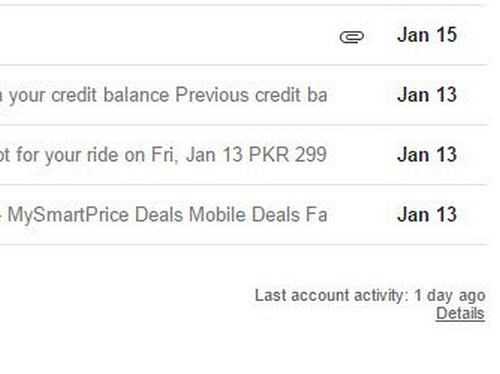
Task: Click 'Fri, Jan 13' in ride email snippet
Action: pos(197,155)
